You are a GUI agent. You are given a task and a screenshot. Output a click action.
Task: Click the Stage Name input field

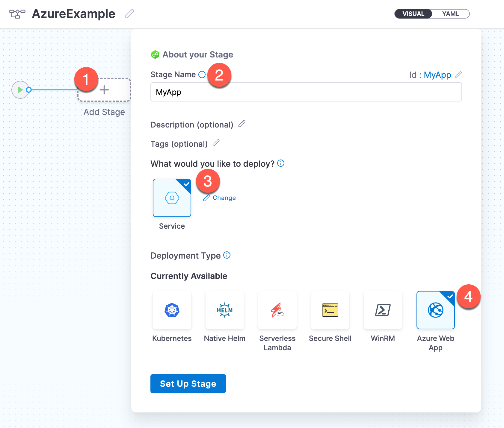[306, 92]
